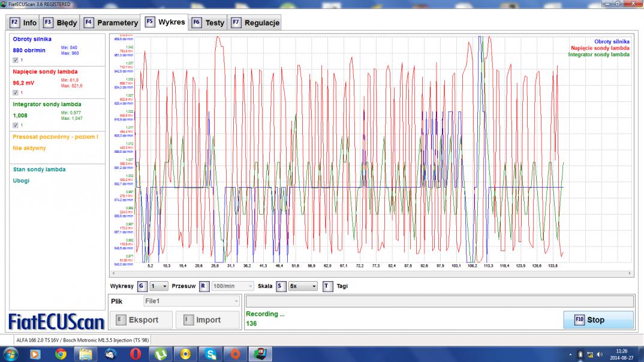Toggle the Napięcie sondy lambda checkbox

coord(16,93)
